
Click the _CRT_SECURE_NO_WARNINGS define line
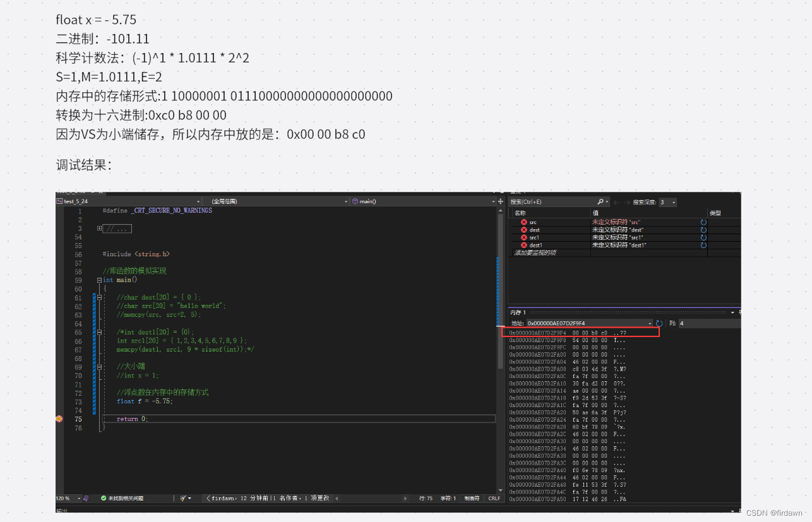click(157, 210)
